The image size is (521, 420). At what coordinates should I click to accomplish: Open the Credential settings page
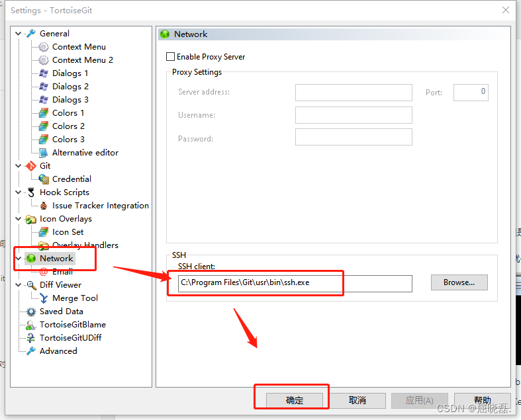click(x=71, y=179)
